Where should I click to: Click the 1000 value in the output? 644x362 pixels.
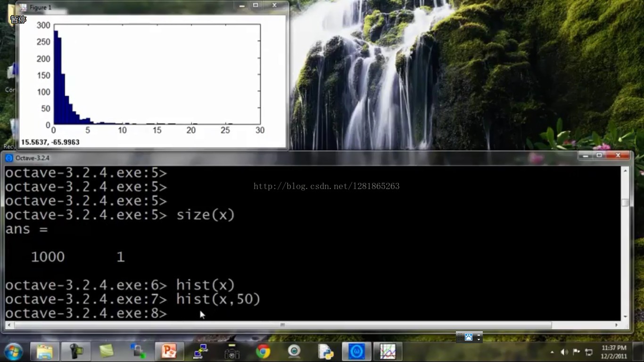coord(48,257)
